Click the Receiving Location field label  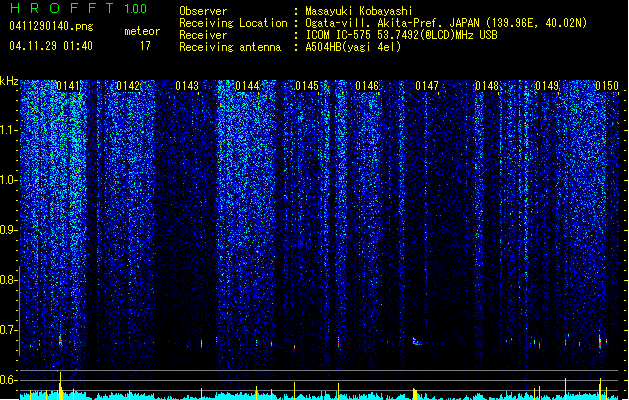(x=233, y=23)
